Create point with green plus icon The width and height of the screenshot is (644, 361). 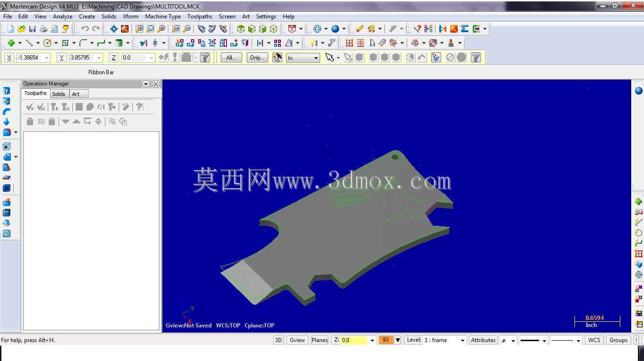click(x=11, y=43)
